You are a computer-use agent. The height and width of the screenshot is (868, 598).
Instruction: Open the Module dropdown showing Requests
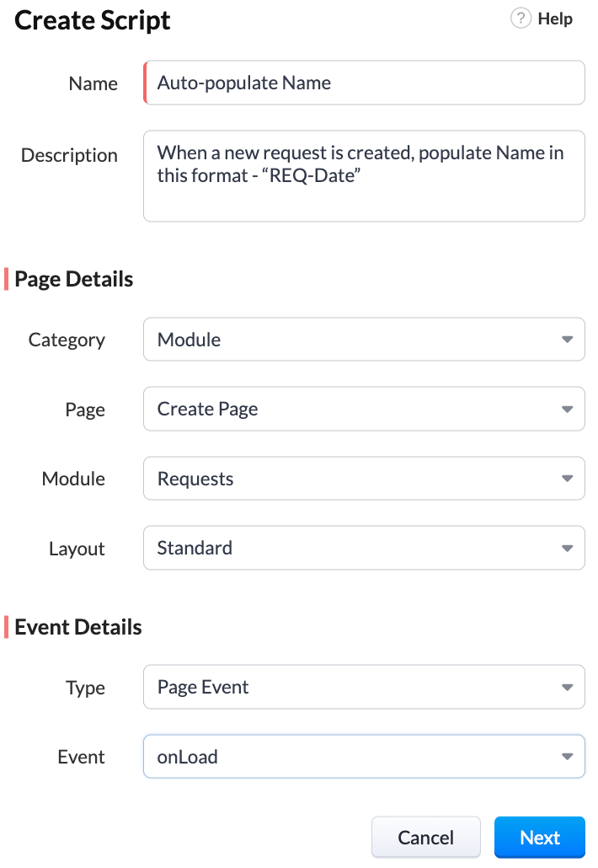coord(364,479)
